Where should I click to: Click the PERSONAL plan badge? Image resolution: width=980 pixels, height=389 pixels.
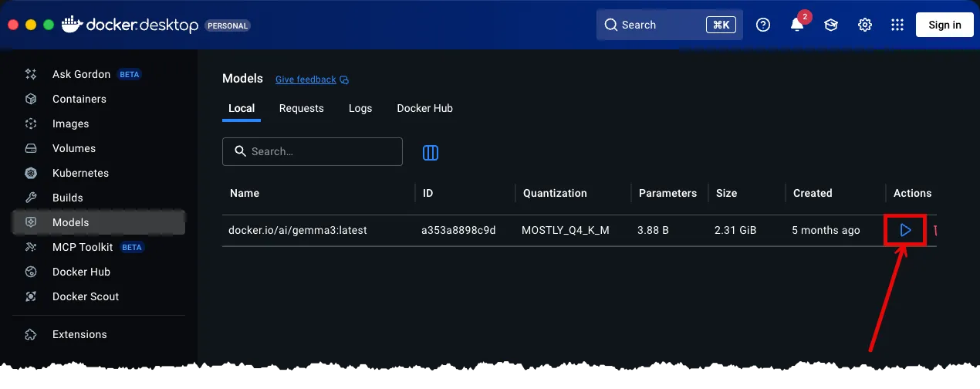click(x=228, y=25)
